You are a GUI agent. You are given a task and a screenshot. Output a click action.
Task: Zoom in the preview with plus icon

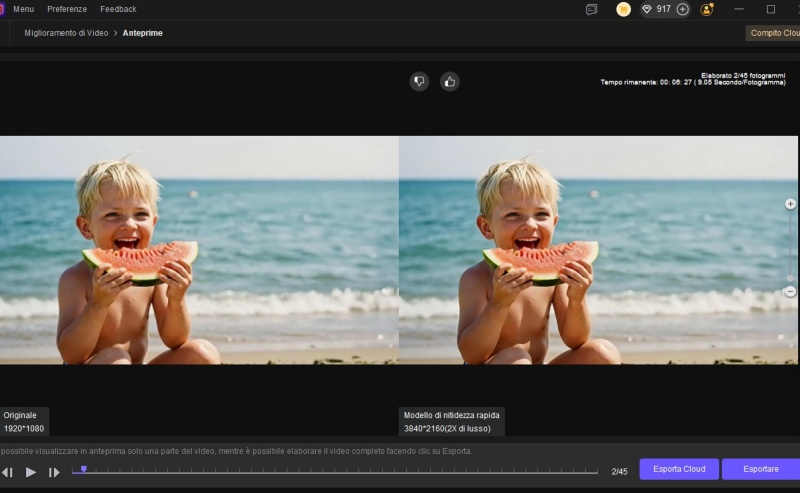pyautogui.click(x=790, y=204)
